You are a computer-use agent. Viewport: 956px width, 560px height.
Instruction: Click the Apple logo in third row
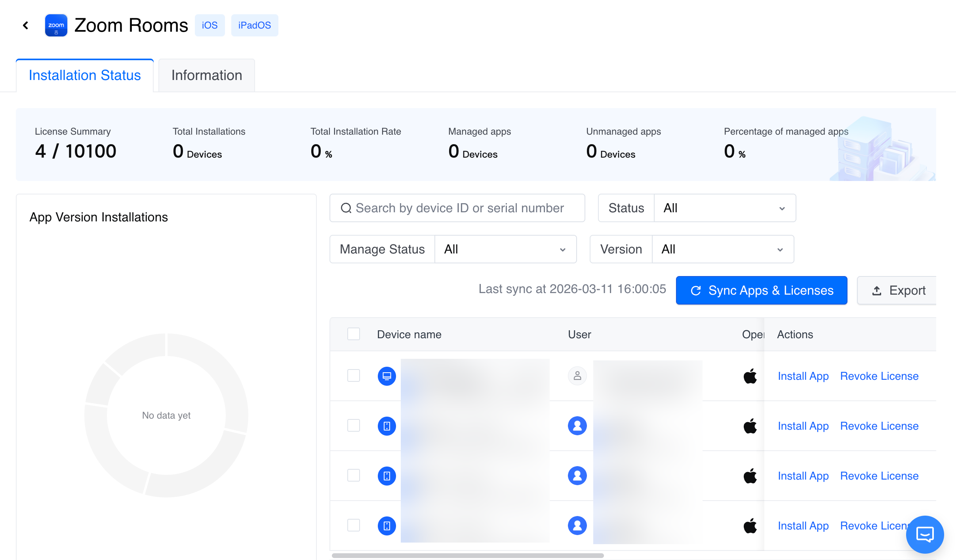(750, 476)
